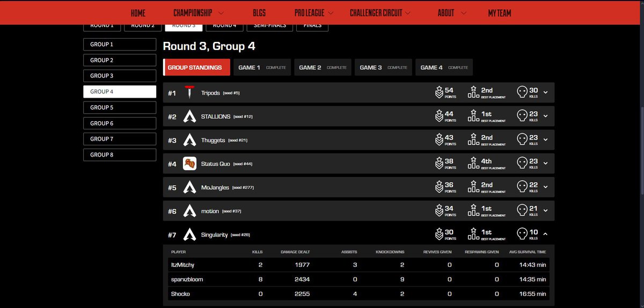This screenshot has width=644, height=308.
Task: Click the podium placement icon for STALLIONS
Action: tap(473, 116)
